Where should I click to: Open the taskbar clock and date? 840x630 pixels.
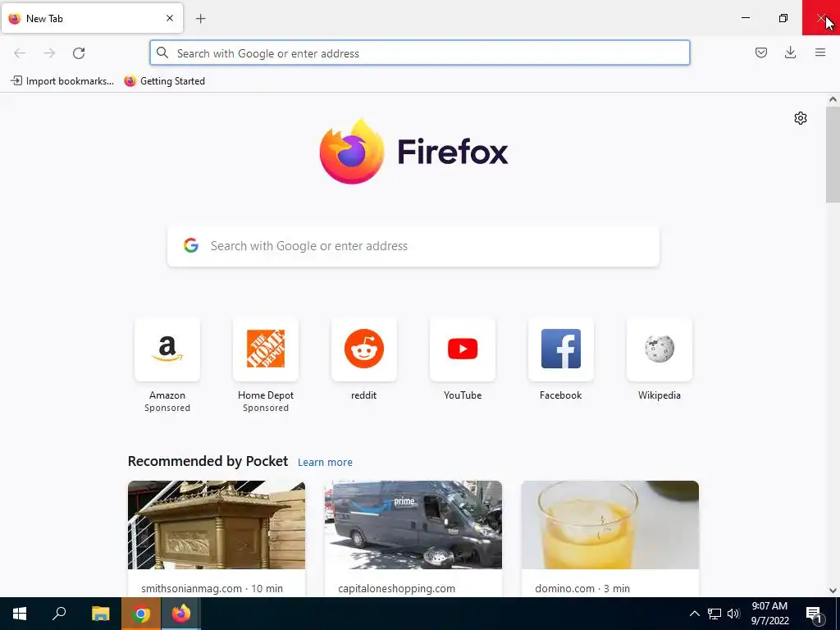769,614
